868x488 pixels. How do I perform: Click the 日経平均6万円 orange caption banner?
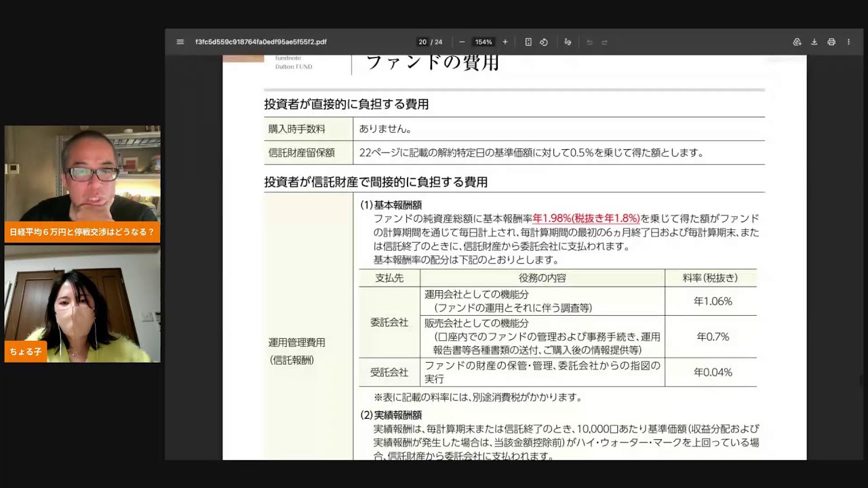82,232
